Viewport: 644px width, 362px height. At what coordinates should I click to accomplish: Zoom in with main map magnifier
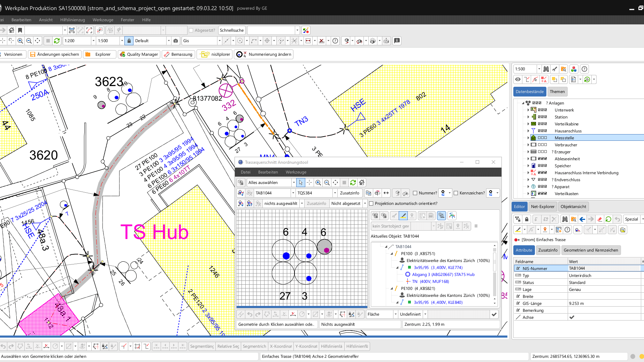pyautogui.click(x=20, y=41)
